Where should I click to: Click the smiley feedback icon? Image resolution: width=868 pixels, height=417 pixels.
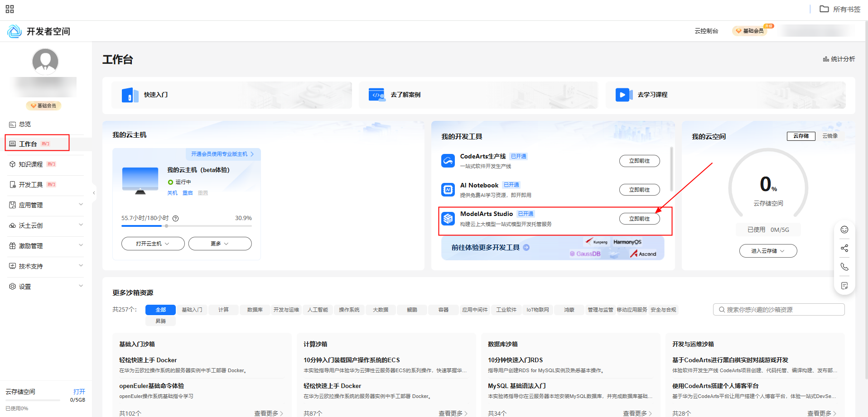(844, 230)
